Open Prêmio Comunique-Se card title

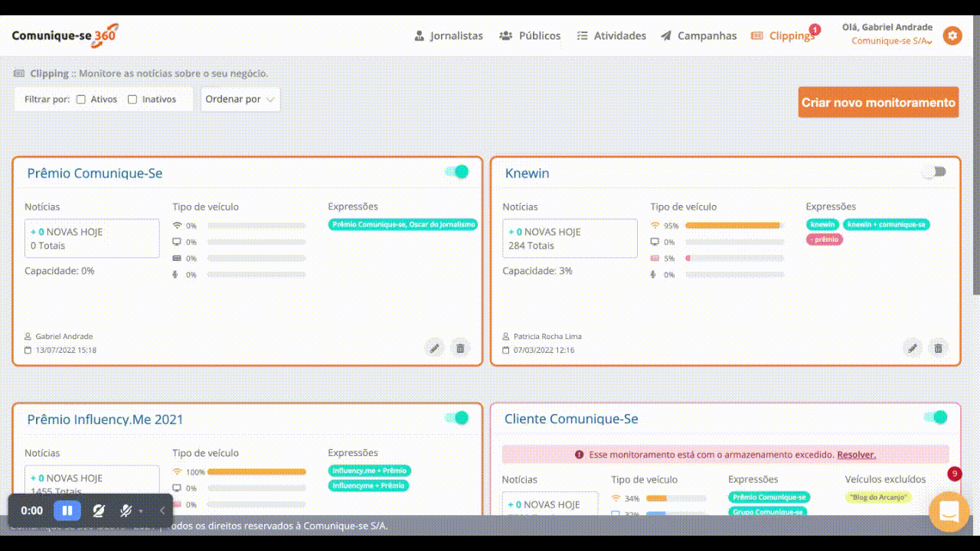coord(95,174)
